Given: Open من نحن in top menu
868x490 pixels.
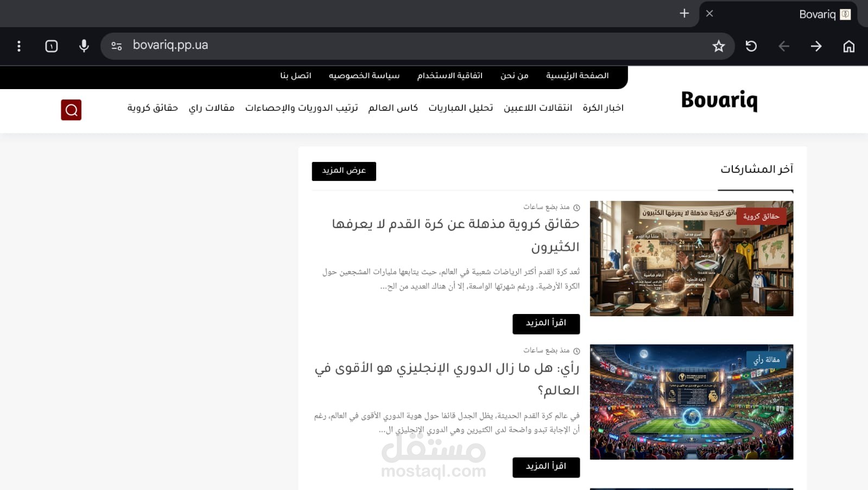Looking at the screenshot, I should click(514, 76).
